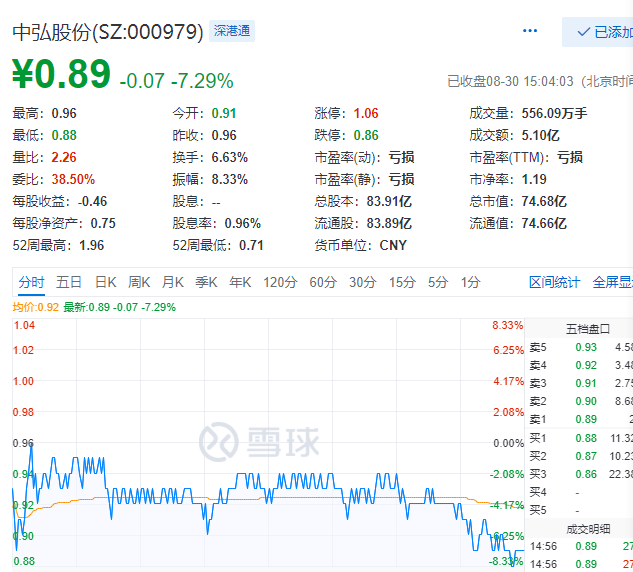Select the 卖5 order row at 0.93

click(581, 347)
